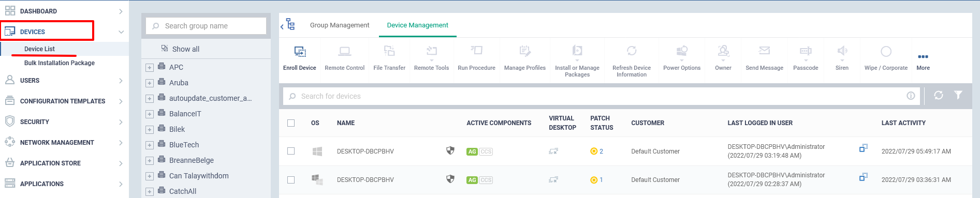This screenshot has height=198, width=980.
Task: Click patch status 1 indicator
Action: 597,180
